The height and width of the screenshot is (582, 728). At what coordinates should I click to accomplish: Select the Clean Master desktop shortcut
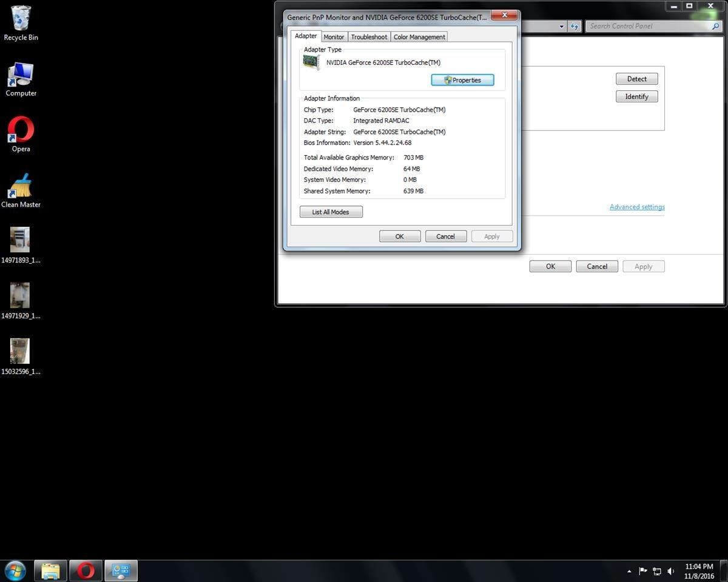[x=21, y=190]
